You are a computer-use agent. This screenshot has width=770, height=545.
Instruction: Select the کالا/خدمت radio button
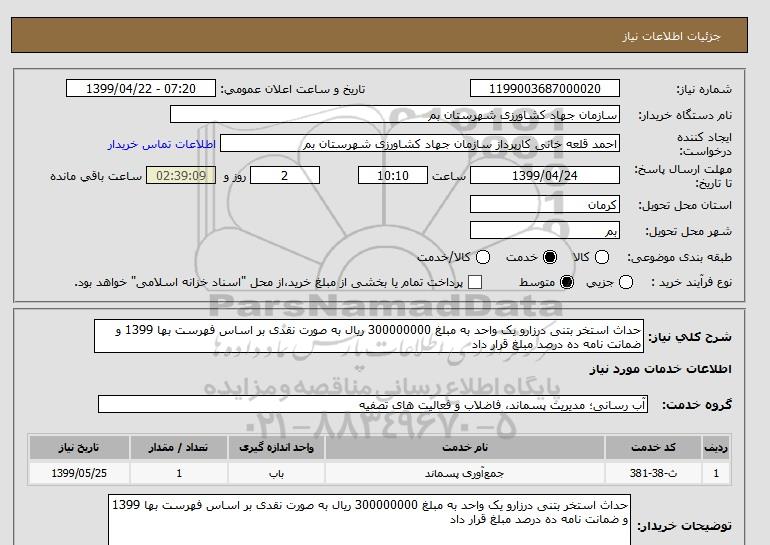tap(483, 257)
